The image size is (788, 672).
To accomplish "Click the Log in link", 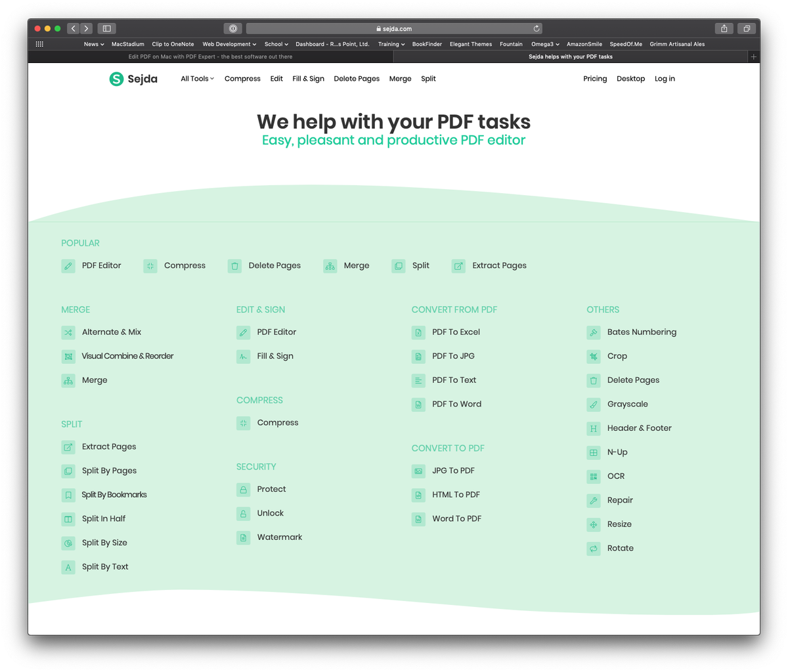I will [x=665, y=78].
